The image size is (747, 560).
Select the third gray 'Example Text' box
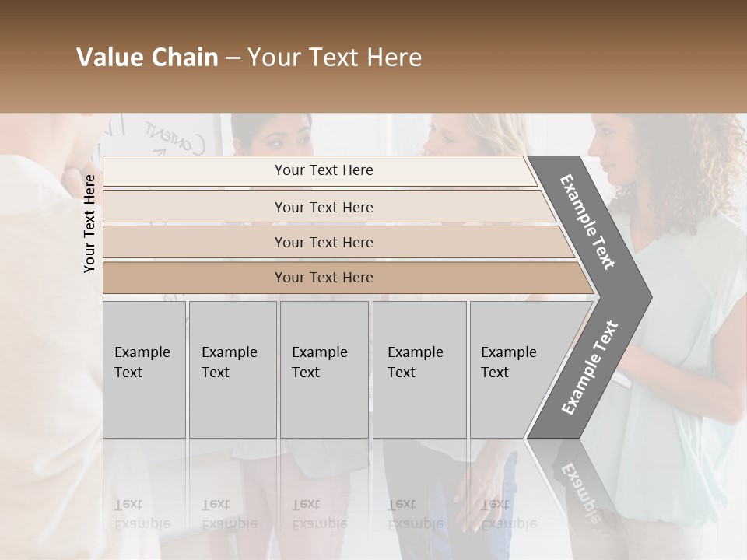(324, 369)
